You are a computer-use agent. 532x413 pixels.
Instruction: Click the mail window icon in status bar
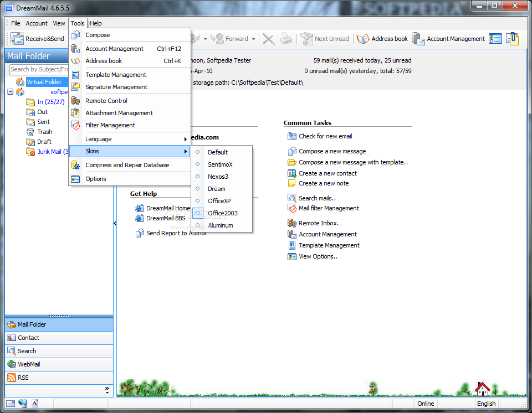[11, 404]
